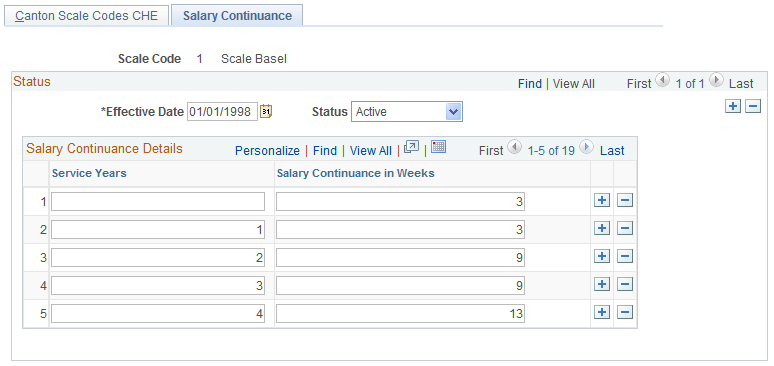Click Service Years field in row 3

click(158, 257)
